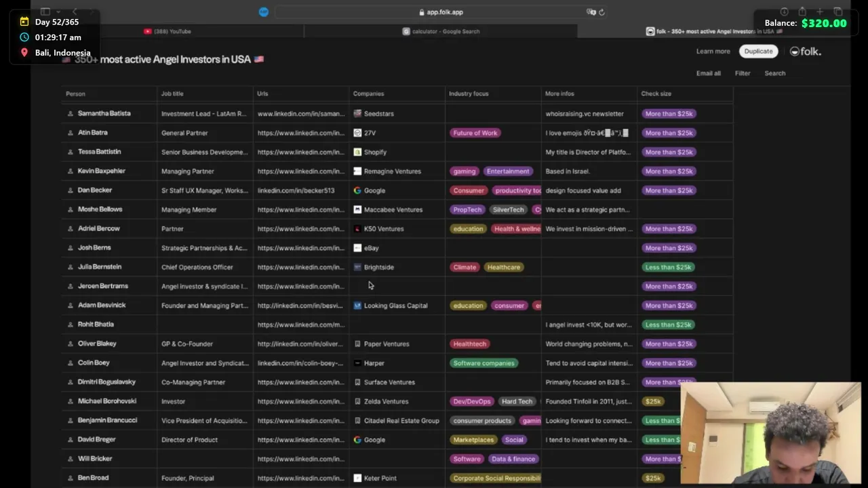Click the K50 Ventures logo icon
Viewport: 868px width, 488px height.
(357, 229)
